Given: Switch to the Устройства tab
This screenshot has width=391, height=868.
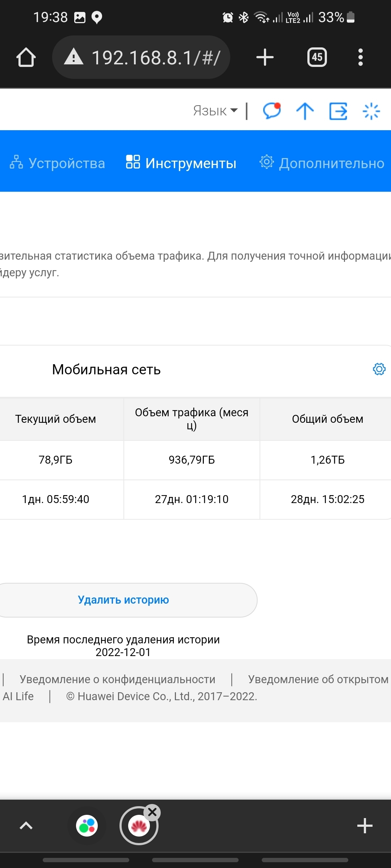Looking at the screenshot, I should tap(58, 163).
